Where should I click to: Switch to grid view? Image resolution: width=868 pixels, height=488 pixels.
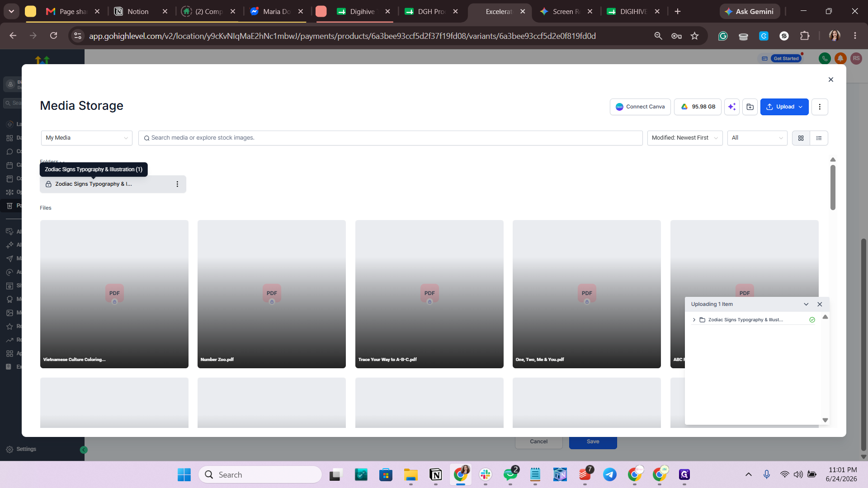pos(801,138)
